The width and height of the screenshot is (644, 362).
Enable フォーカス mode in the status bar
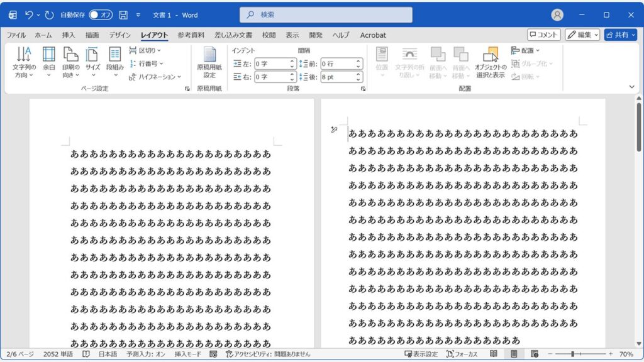[468, 353]
